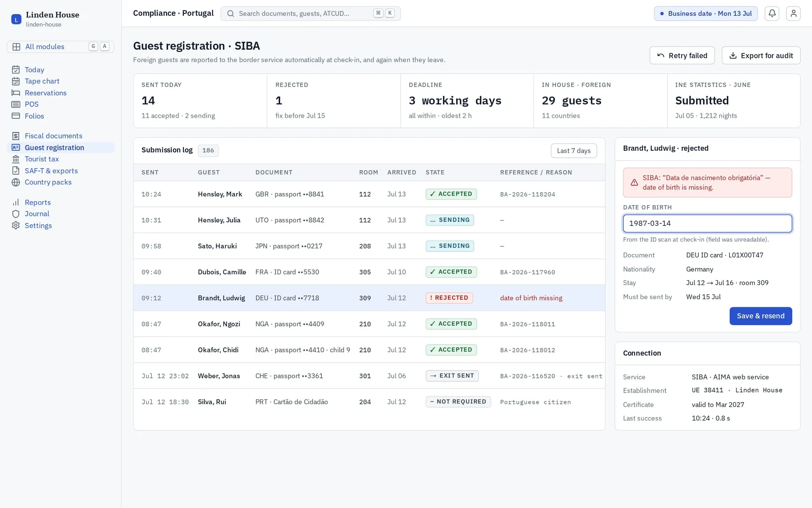The image size is (812, 508).
Task: Click the Tourist tax building icon
Action: pyautogui.click(x=16, y=159)
